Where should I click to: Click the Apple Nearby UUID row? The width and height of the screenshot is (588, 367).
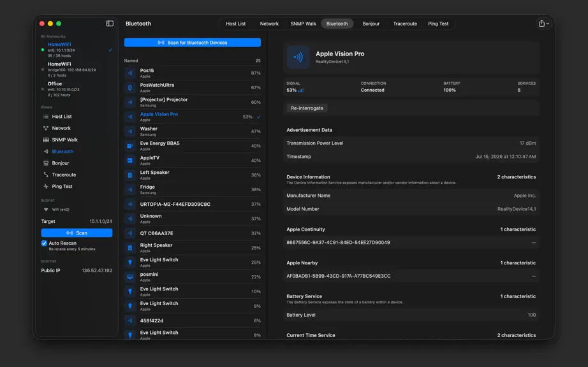point(411,276)
